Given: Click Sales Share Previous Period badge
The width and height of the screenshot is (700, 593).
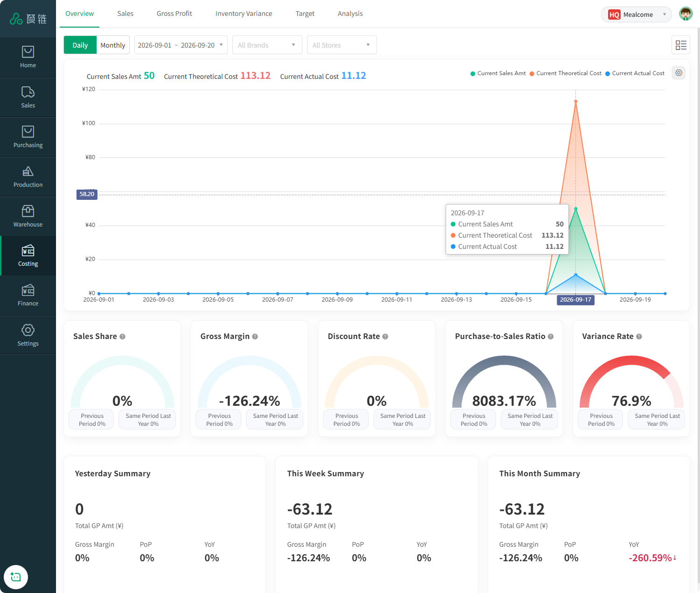Looking at the screenshot, I should (92, 419).
